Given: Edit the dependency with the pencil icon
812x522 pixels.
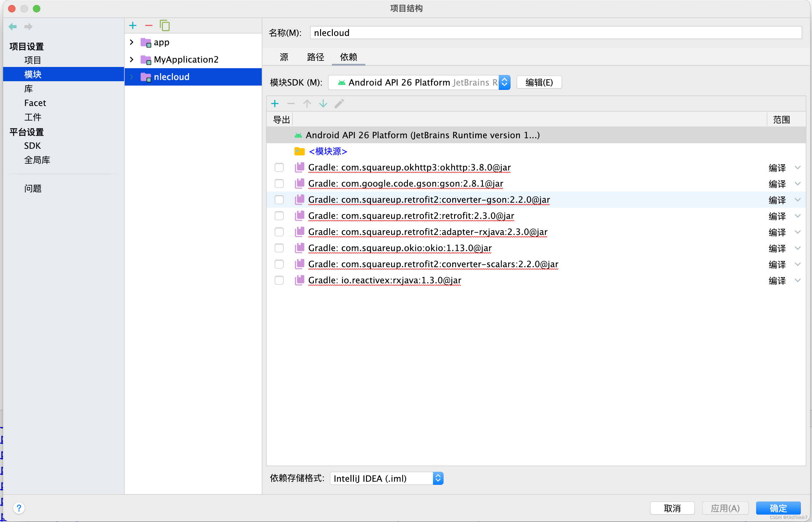Looking at the screenshot, I should 339,104.
